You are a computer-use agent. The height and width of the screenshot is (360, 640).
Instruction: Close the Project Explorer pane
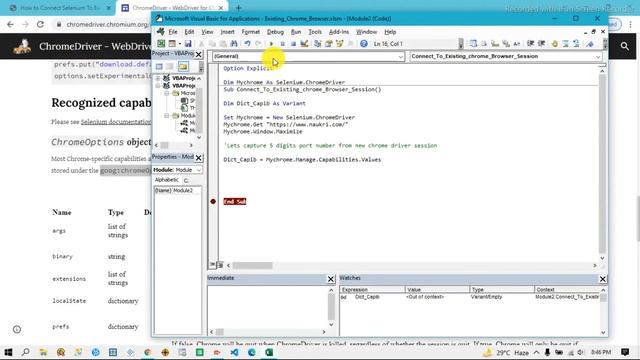click(198, 54)
